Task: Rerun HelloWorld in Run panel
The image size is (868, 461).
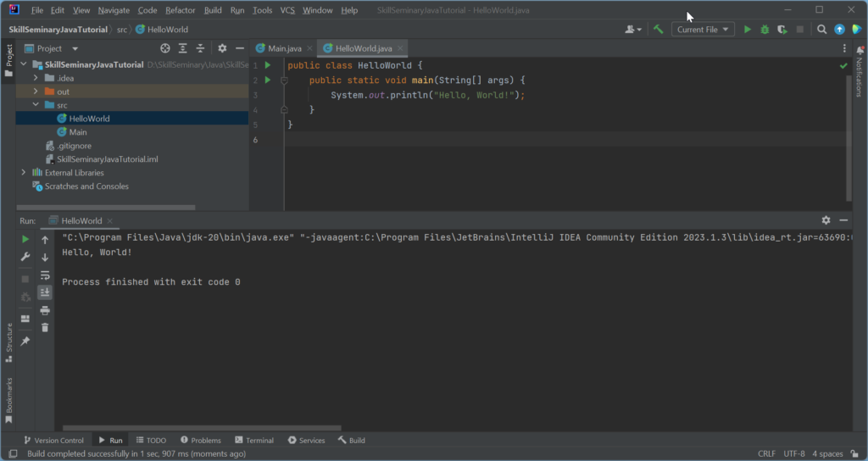Action: (x=25, y=239)
